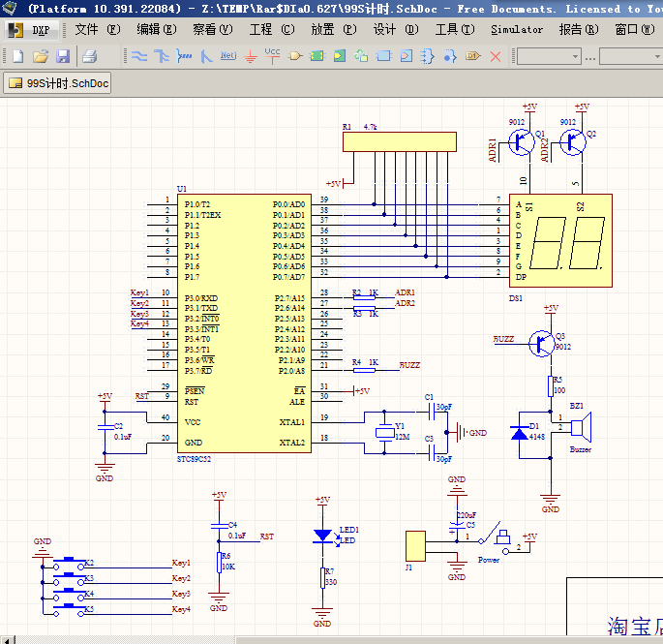Open the 工具 (T) menu
Screen dimensions: 663x644
coord(455,30)
